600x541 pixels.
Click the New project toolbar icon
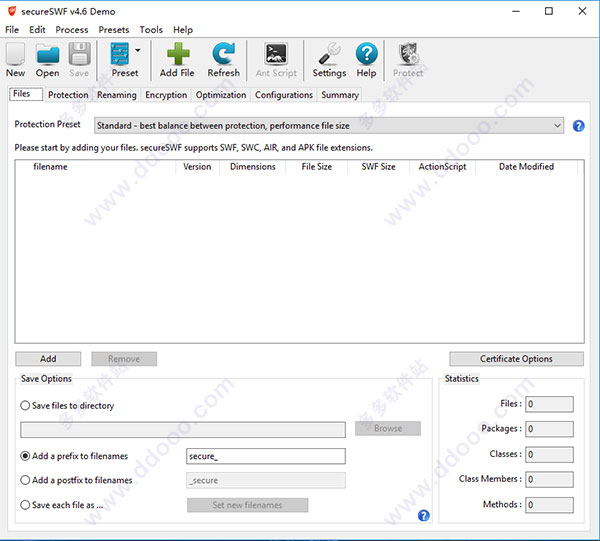tap(16, 56)
